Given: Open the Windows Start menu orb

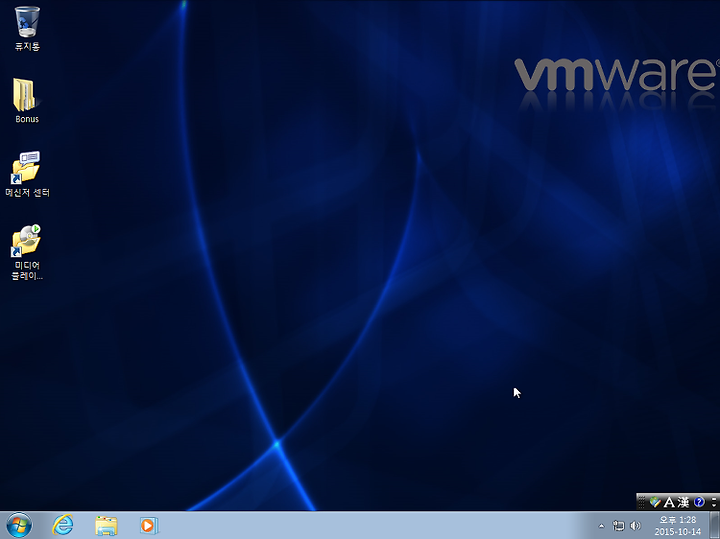Looking at the screenshot, I should click(x=19, y=525).
